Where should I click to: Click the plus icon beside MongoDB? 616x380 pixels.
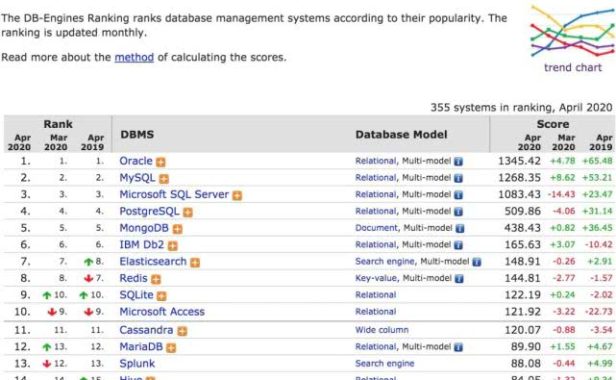(178, 229)
